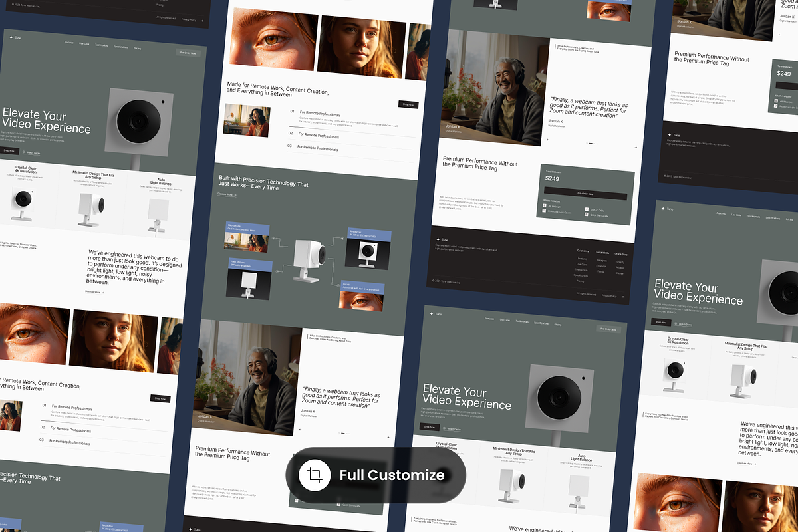Click Shop Now in the leftmost mockup's hero
Screen dimensions: 798x532
pyautogui.click(x=9, y=151)
